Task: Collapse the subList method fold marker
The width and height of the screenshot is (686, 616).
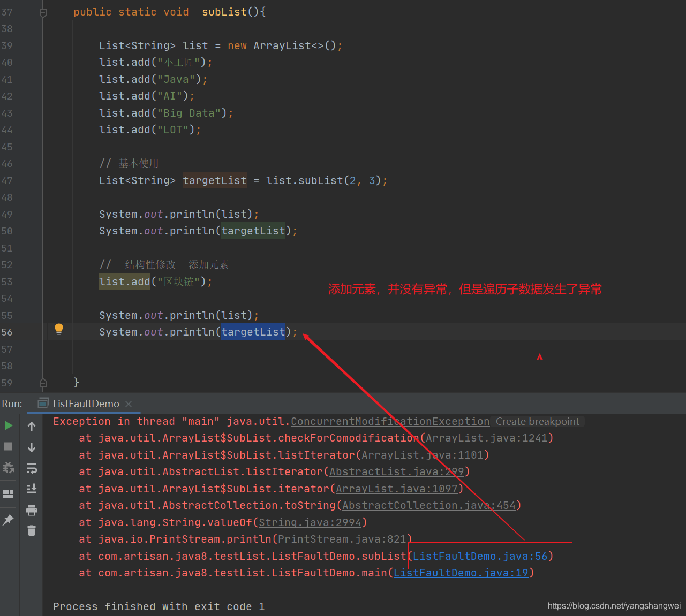Action: click(43, 12)
